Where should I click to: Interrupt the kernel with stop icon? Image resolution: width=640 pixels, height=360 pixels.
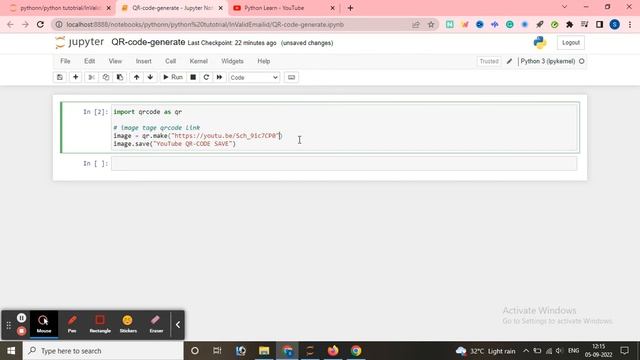pos(193,77)
